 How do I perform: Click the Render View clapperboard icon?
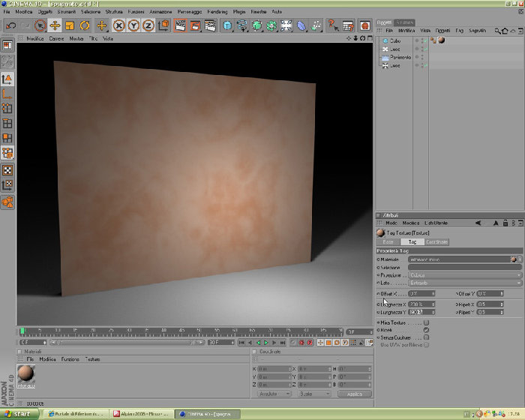(x=180, y=25)
